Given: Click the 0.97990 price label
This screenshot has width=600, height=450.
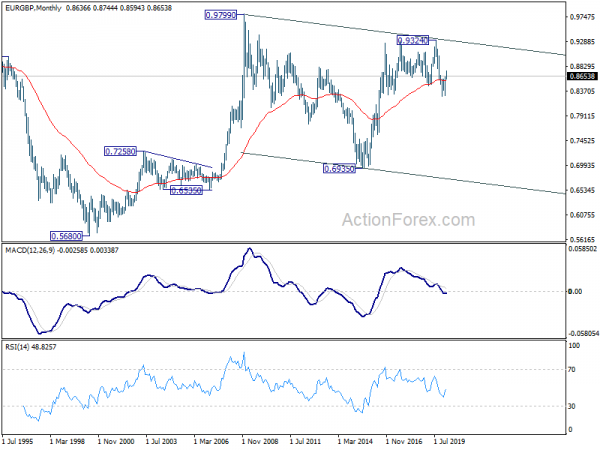Looking at the screenshot, I should click(221, 15).
